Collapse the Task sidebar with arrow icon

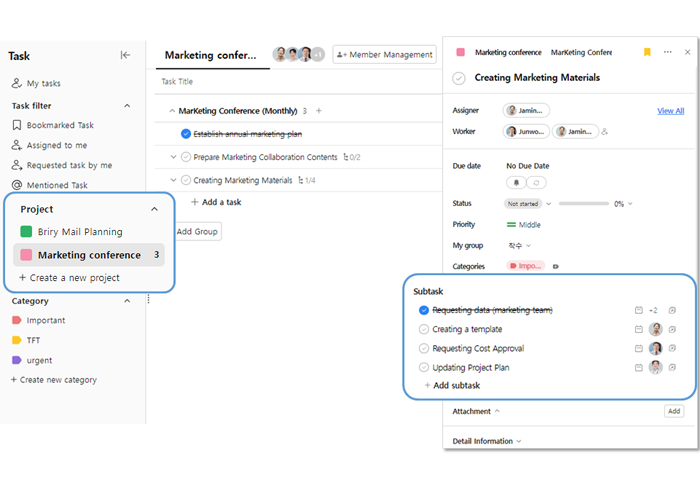pos(125,56)
